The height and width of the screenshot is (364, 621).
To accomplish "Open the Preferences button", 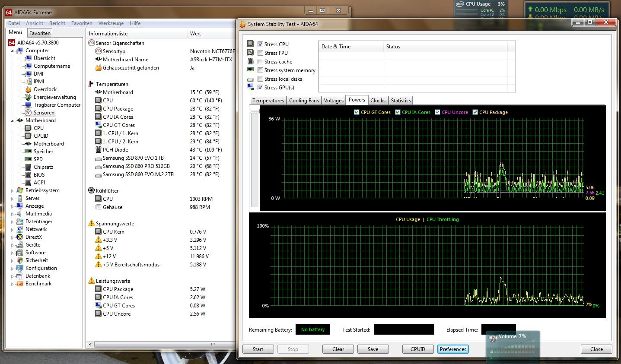I will click(453, 349).
